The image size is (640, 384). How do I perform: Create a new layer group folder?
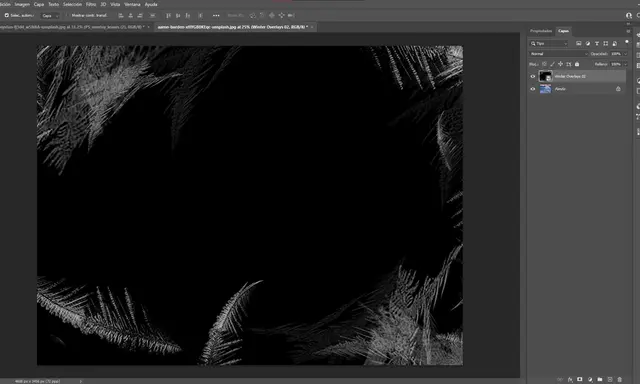point(600,380)
